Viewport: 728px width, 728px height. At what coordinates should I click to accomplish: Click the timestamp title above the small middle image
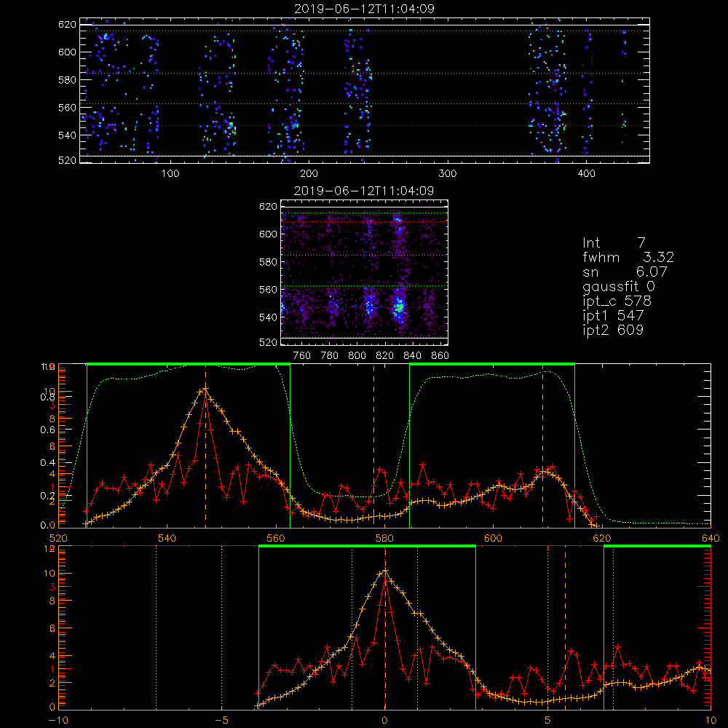pyautogui.click(x=364, y=191)
